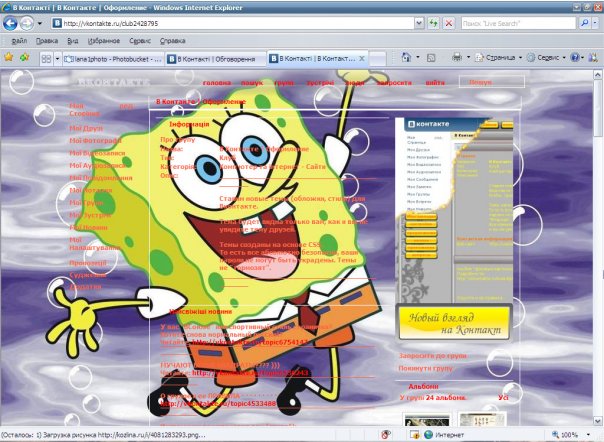Click the address bar URL field
This screenshot has height=442, width=604.
[x=233, y=24]
